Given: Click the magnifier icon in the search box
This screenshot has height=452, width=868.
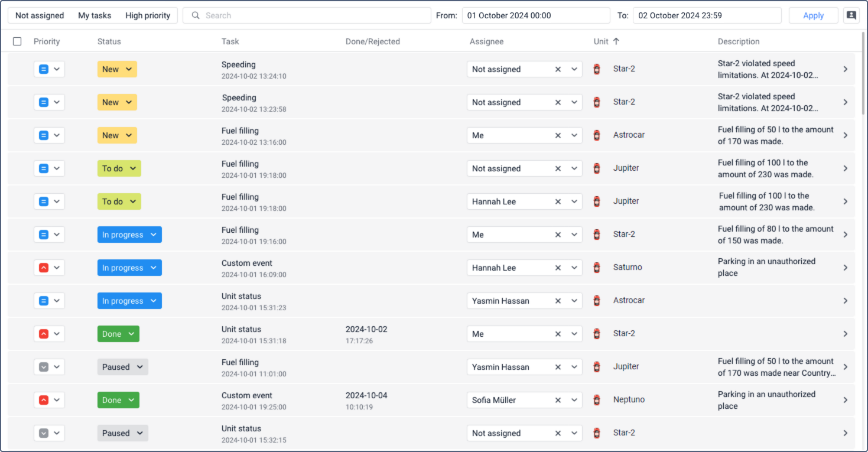Looking at the screenshot, I should pyautogui.click(x=196, y=15).
